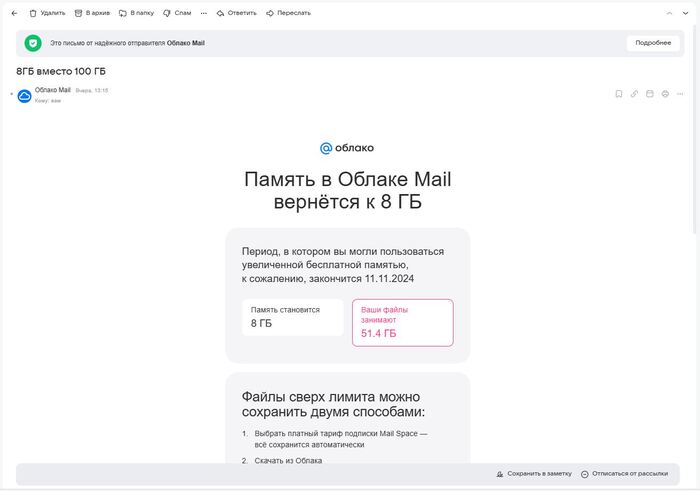
Task: Click the sender name Облако Mail
Action: point(53,90)
